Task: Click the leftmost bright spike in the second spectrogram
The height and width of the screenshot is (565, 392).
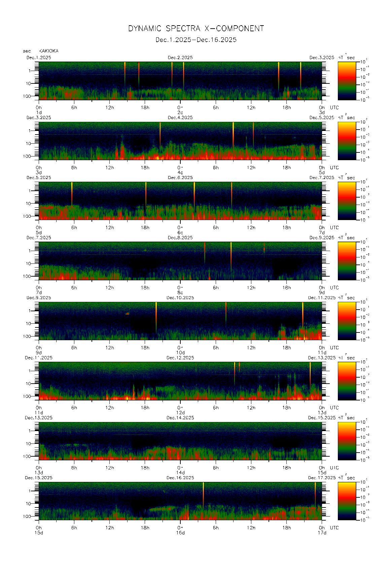Action: (x=160, y=133)
